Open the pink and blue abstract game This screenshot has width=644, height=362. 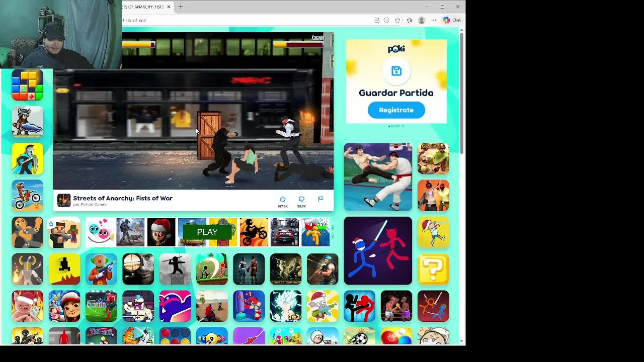pyautogui.click(x=175, y=306)
